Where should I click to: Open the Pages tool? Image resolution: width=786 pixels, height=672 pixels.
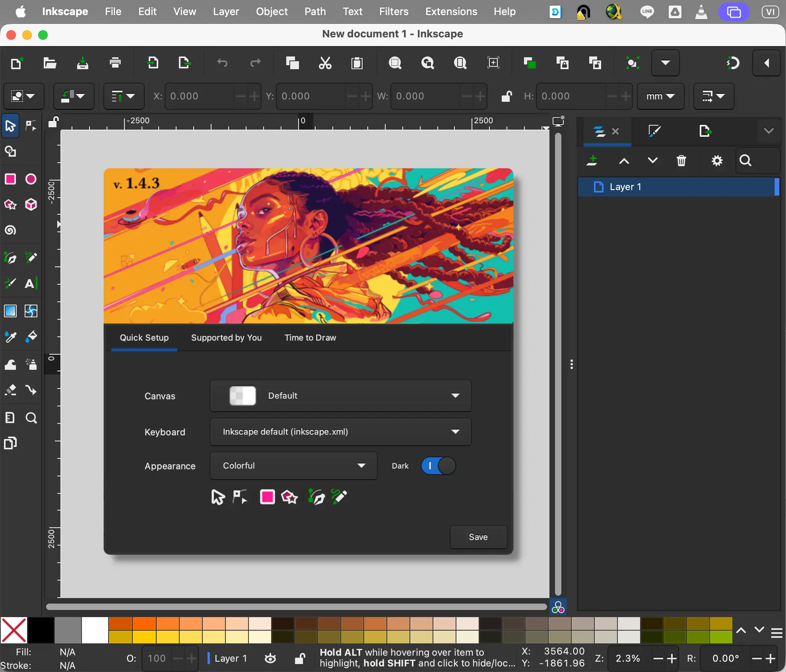coord(10,443)
